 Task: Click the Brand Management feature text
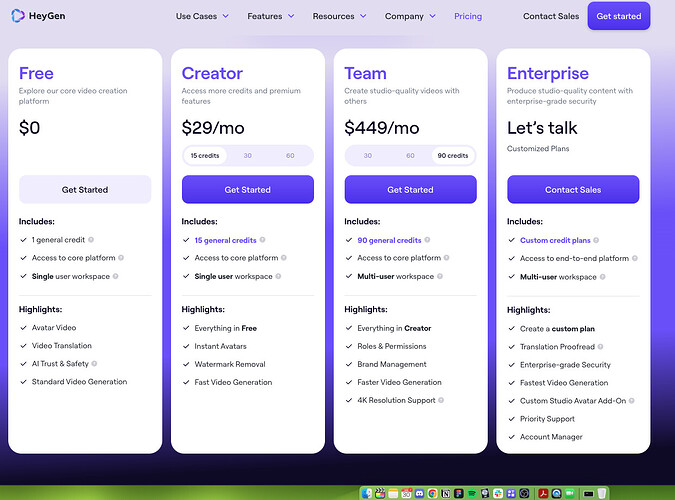[392, 364]
